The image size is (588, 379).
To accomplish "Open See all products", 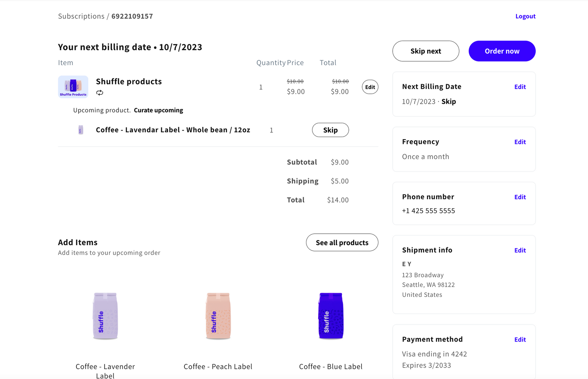I will pos(342,243).
